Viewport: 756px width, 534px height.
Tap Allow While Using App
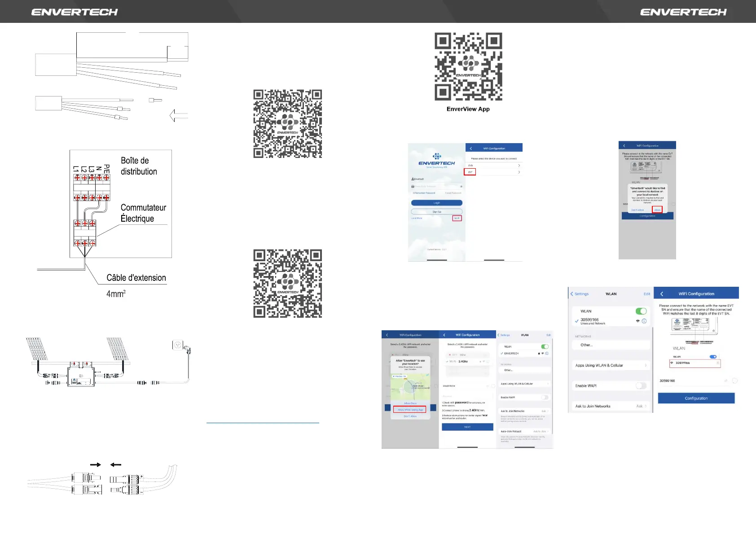coord(410,410)
